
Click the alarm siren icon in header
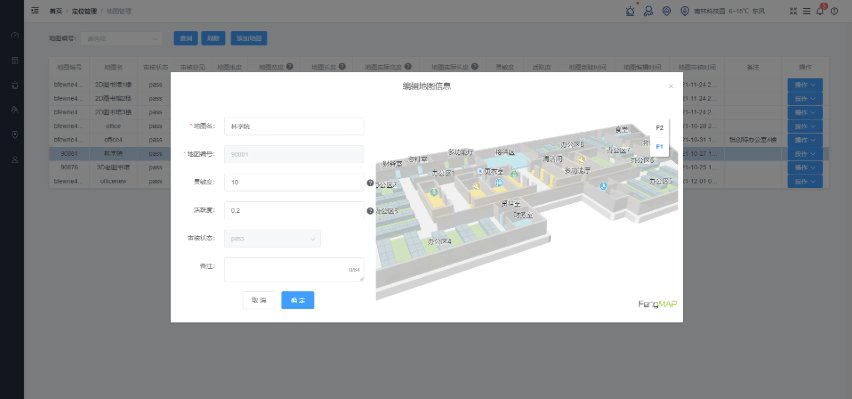click(x=630, y=11)
